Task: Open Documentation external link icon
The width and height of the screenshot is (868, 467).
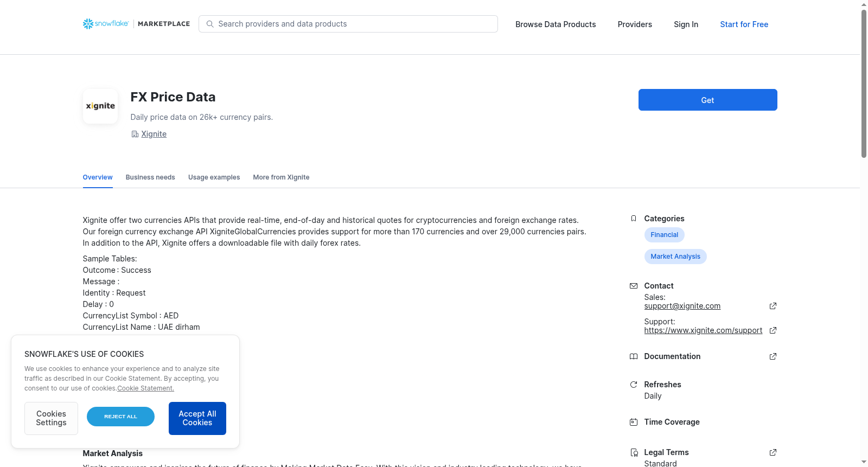Action: 773,356
